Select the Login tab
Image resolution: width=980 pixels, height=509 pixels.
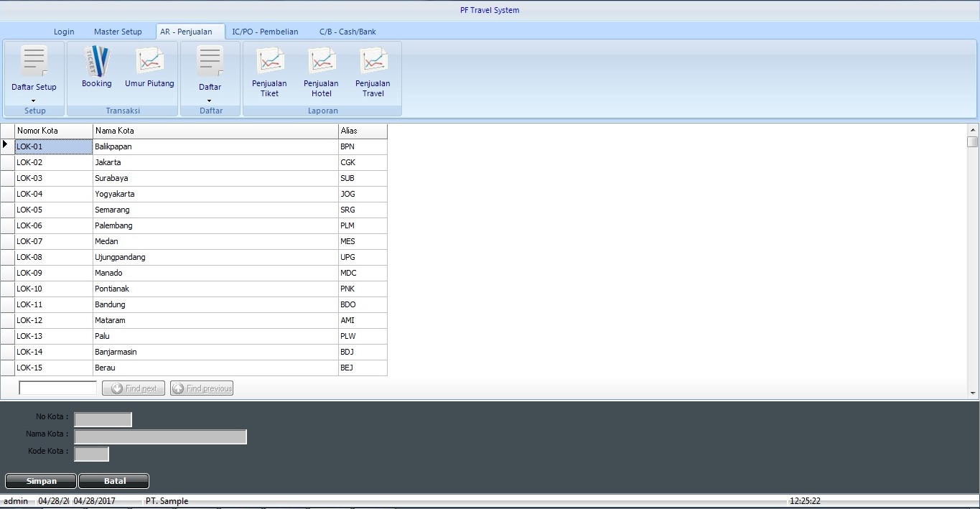point(64,32)
